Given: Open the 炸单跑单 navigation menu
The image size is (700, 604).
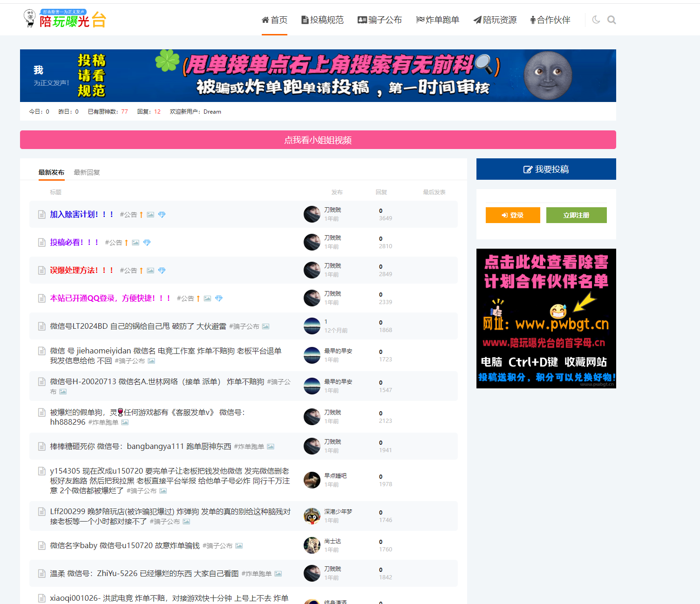Looking at the screenshot, I should (437, 20).
